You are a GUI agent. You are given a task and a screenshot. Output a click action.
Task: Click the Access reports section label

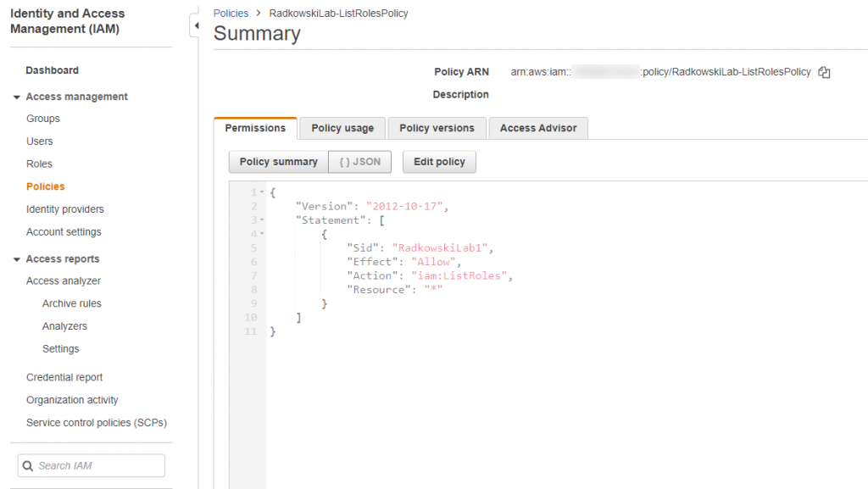(63, 258)
